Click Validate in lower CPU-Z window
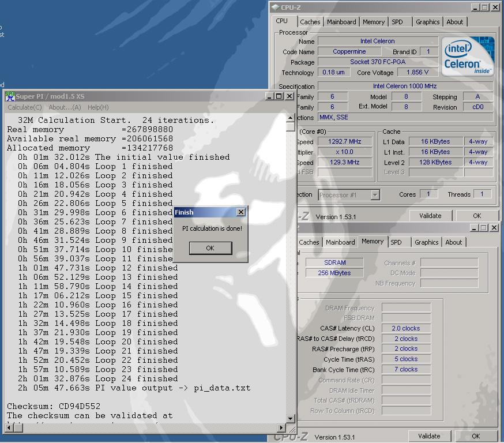This screenshot has width=504, height=443. (x=429, y=436)
